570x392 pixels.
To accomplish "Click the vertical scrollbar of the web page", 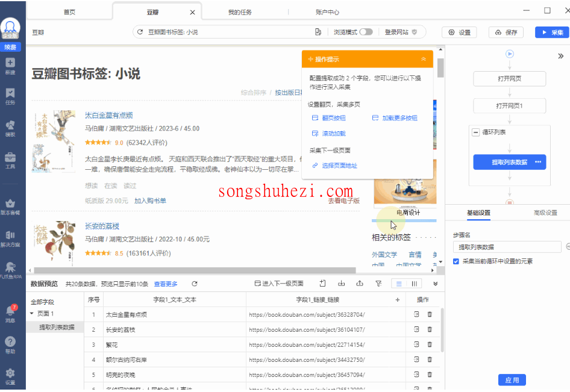I will (x=440, y=67).
